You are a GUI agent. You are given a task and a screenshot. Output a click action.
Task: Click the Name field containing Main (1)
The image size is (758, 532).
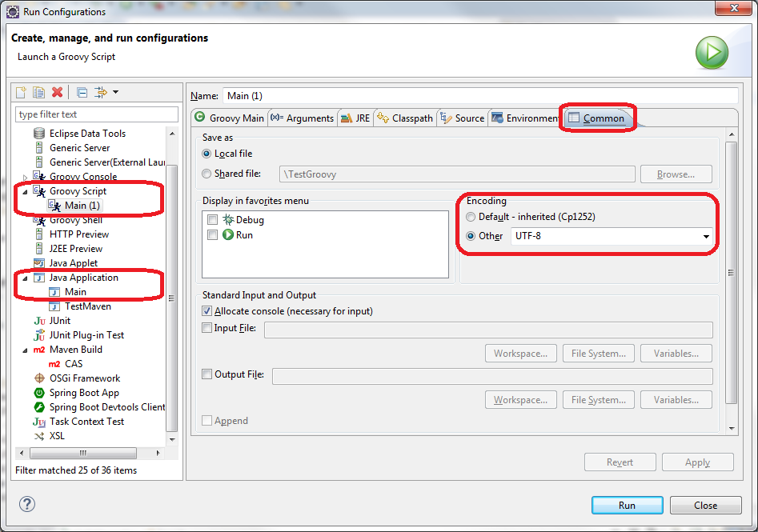[480, 96]
